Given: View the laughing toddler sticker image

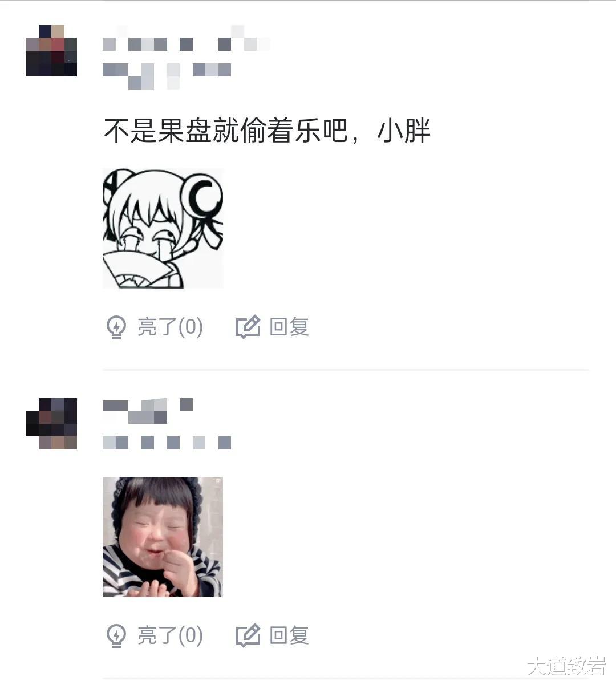Looking at the screenshot, I should (x=163, y=537).
